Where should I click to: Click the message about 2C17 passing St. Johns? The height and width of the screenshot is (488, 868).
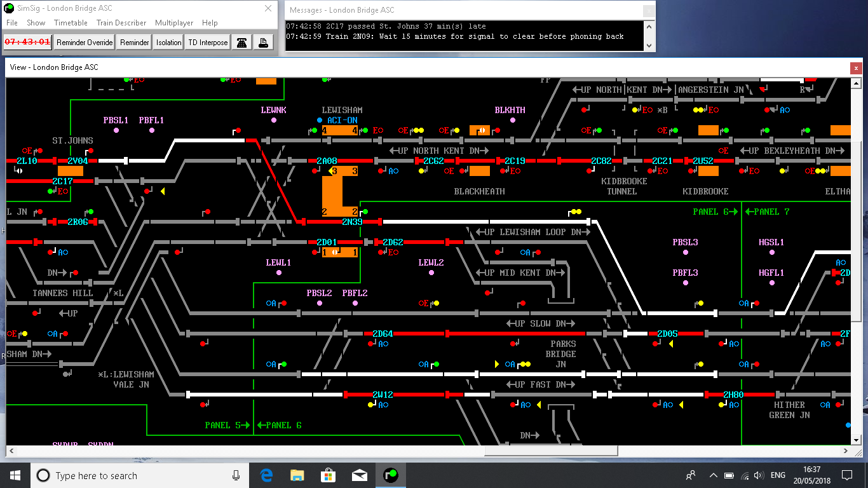point(386,27)
